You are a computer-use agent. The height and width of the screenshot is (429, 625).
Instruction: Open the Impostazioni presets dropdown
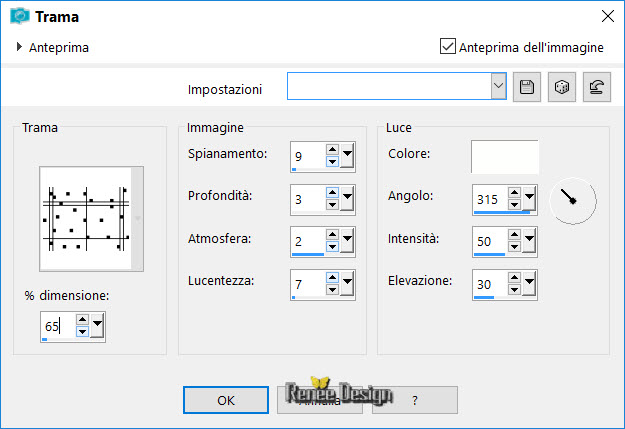[x=498, y=88]
